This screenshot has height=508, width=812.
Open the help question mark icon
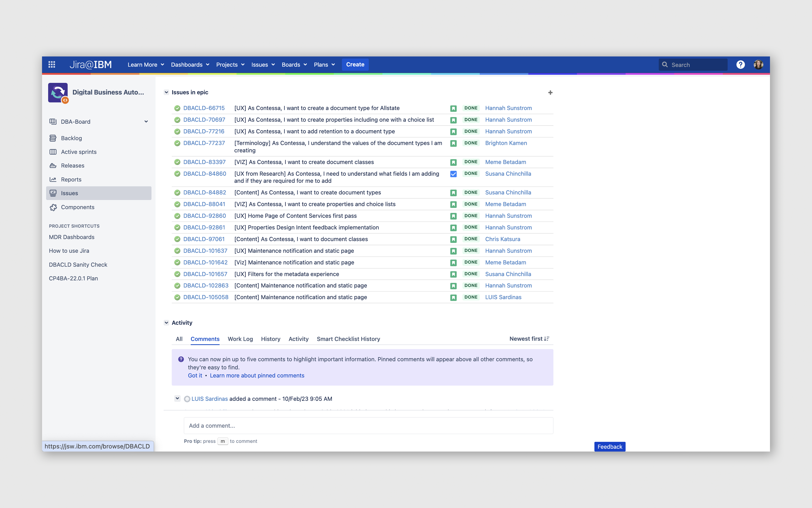click(741, 65)
